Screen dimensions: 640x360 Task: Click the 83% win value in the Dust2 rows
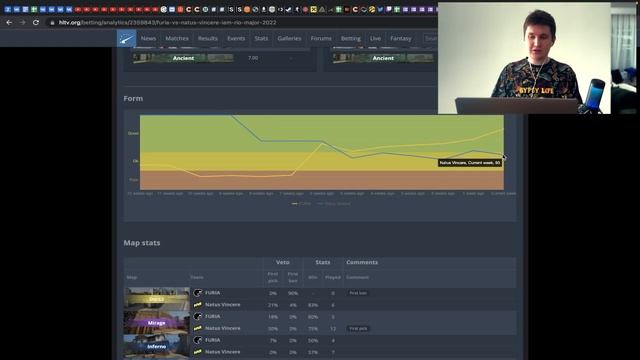coord(313,305)
